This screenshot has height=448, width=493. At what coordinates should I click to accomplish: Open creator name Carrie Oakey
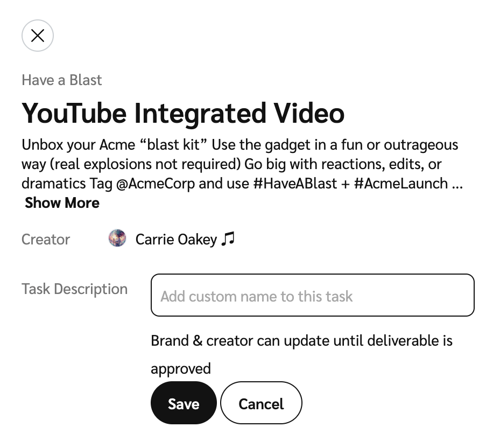click(176, 239)
